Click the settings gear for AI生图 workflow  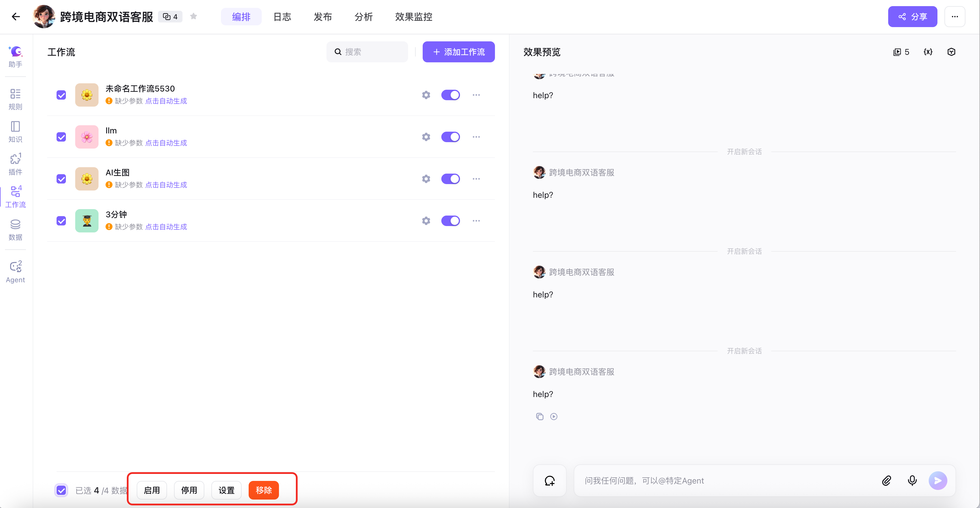click(426, 179)
